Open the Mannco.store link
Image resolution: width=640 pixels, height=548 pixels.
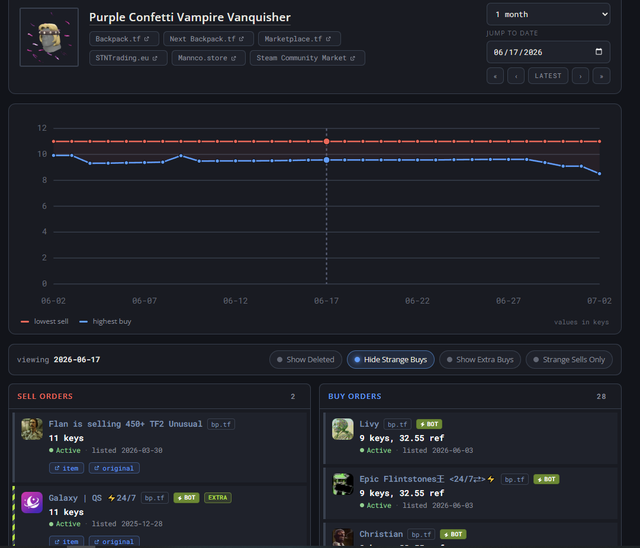click(x=208, y=58)
